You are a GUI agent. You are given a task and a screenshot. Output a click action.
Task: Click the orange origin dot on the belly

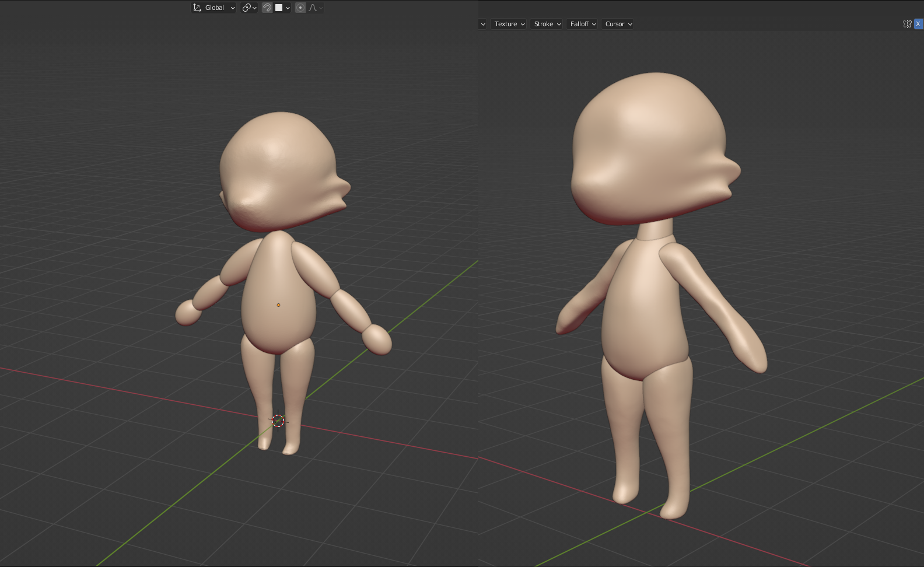pyautogui.click(x=278, y=305)
